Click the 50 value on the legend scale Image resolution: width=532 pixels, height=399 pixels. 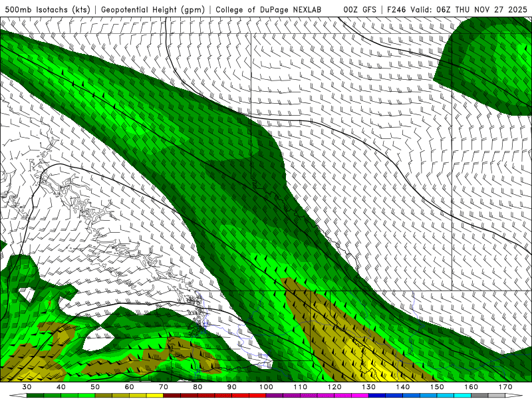(95, 387)
